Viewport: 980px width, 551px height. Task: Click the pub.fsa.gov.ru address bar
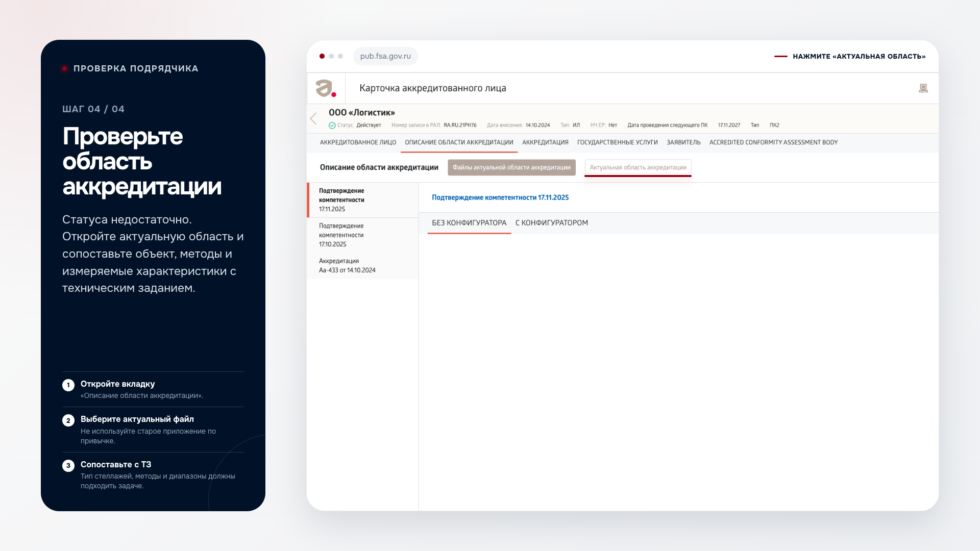(385, 56)
